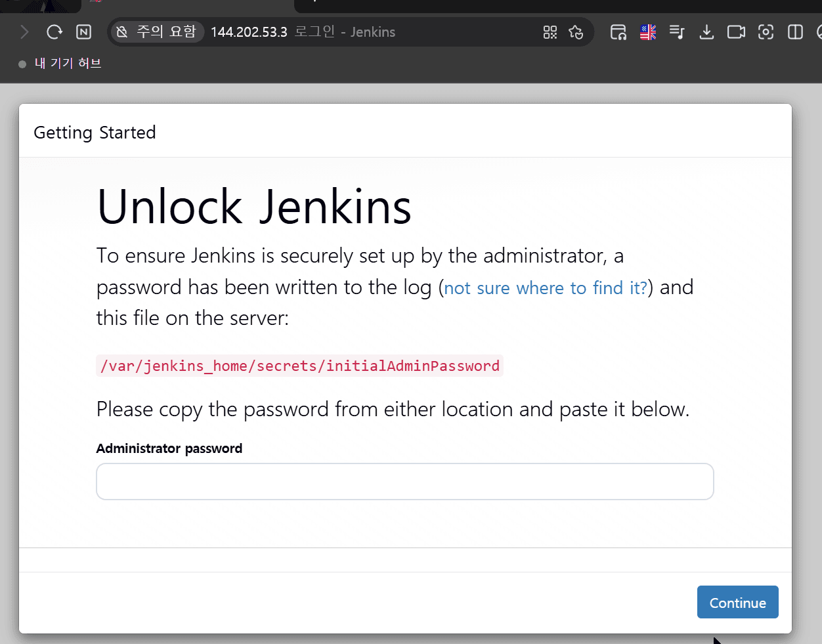This screenshot has width=822, height=644.
Task: Click 'Please copy the password' instruction text
Action: click(393, 410)
